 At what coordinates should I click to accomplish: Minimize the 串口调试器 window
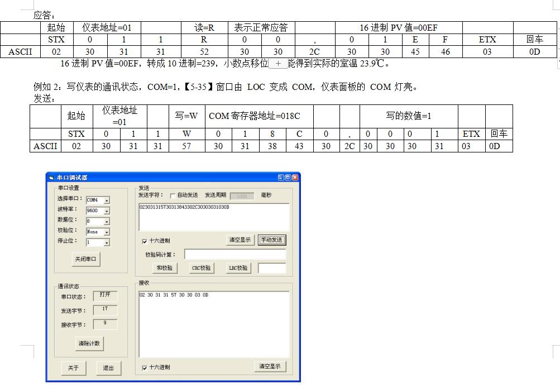tap(281, 178)
